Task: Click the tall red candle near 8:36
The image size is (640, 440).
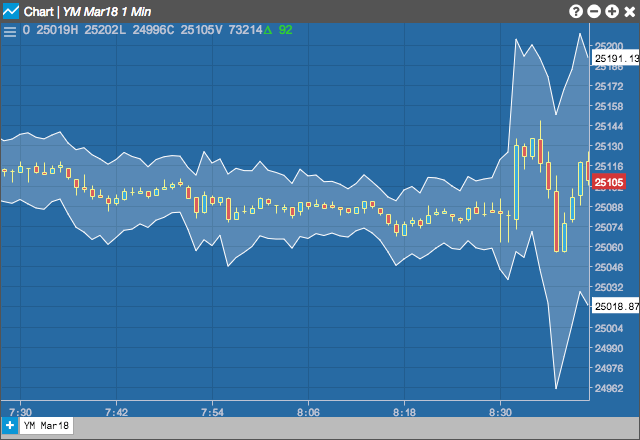Action: tap(556, 221)
